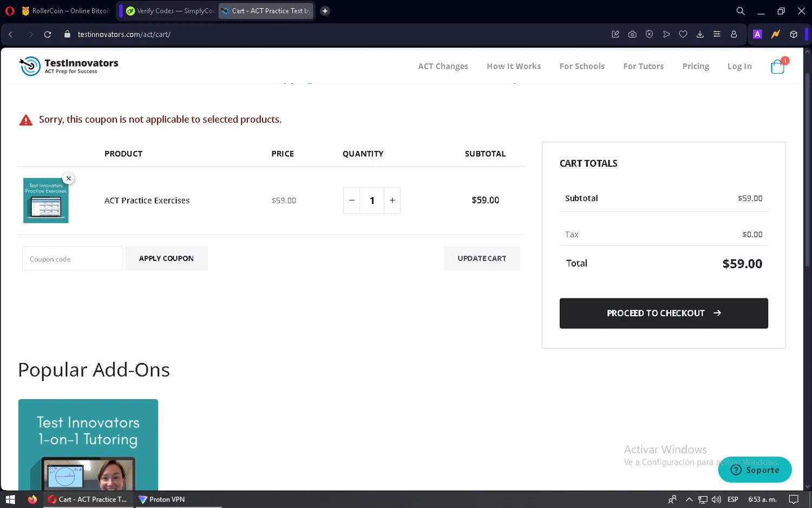Image resolution: width=812 pixels, height=508 pixels.
Task: Select the Cart - ACT Practice Test tab
Action: tap(266, 11)
